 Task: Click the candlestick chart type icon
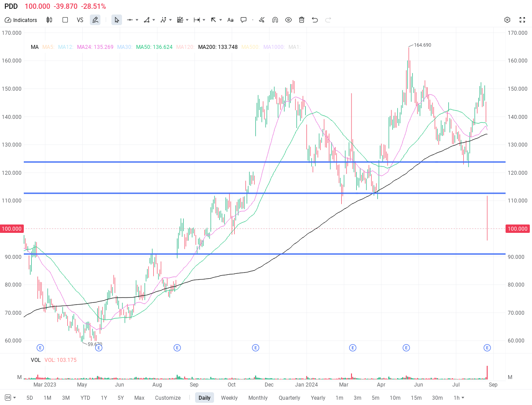(49, 20)
